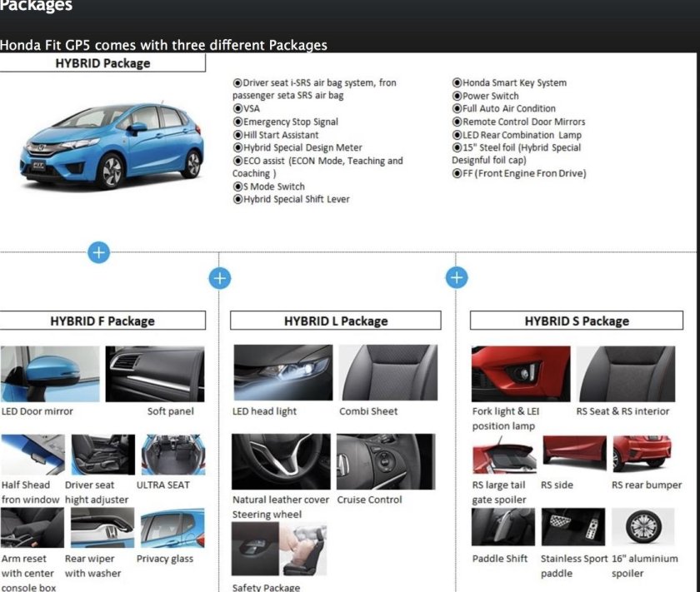The image size is (700, 592).
Task: Switch to the HYBRID S Package header
Action: [x=577, y=321]
